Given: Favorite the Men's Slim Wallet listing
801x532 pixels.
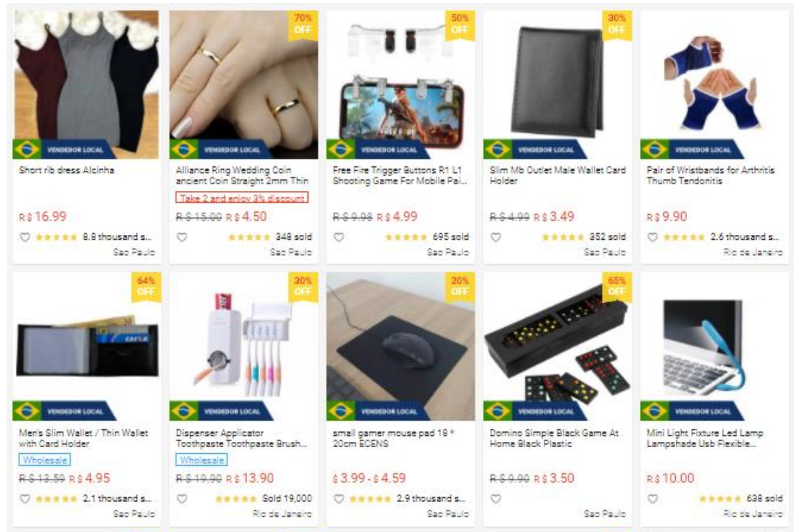Looking at the screenshot, I should coord(25,499).
